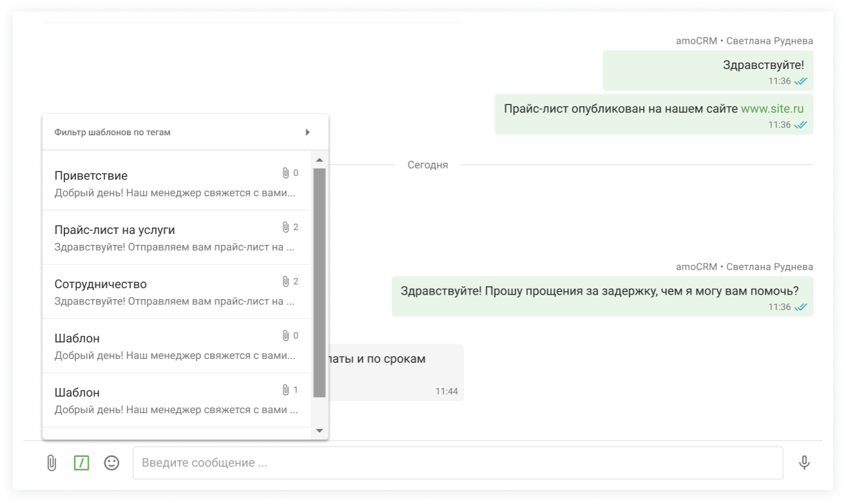Click the Фильтр шаблонов по тегам label
Screen dimensions: 846x504
coord(113,132)
